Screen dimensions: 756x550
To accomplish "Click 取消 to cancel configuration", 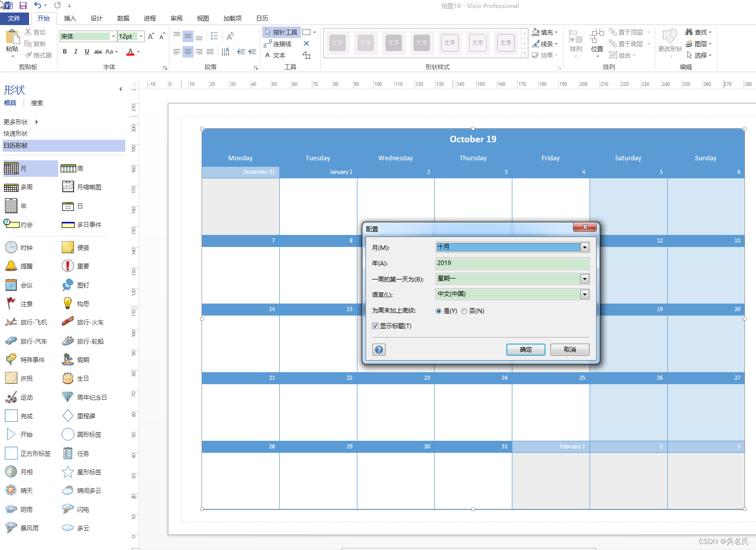I will coord(570,350).
